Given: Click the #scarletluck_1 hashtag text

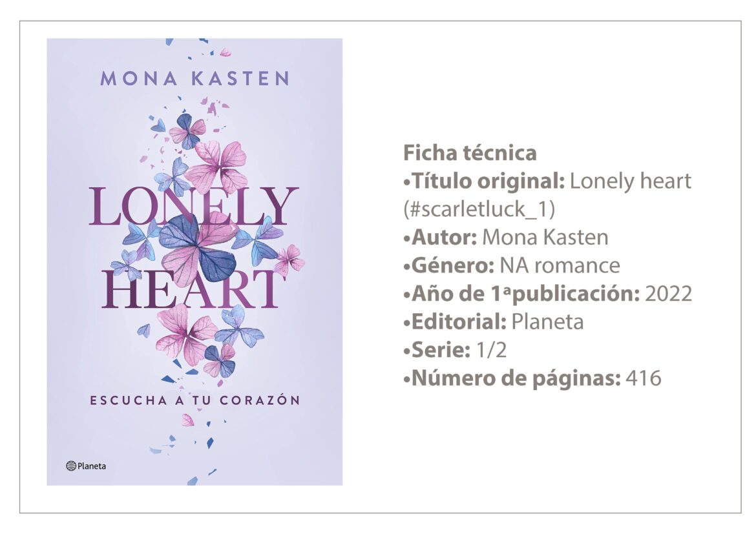Looking at the screenshot, I should click(479, 209).
